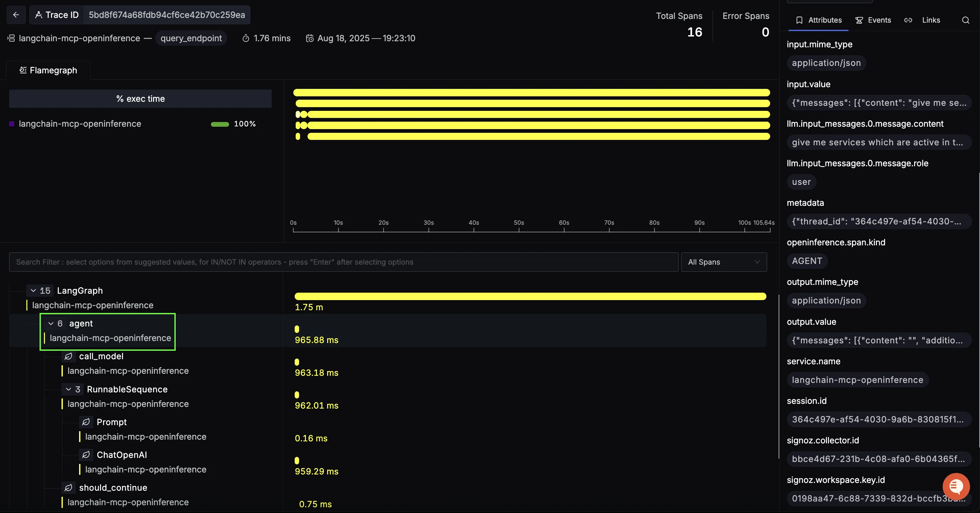Select the Flamegraph tab
Image resolution: width=980 pixels, height=513 pixels.
(x=48, y=70)
